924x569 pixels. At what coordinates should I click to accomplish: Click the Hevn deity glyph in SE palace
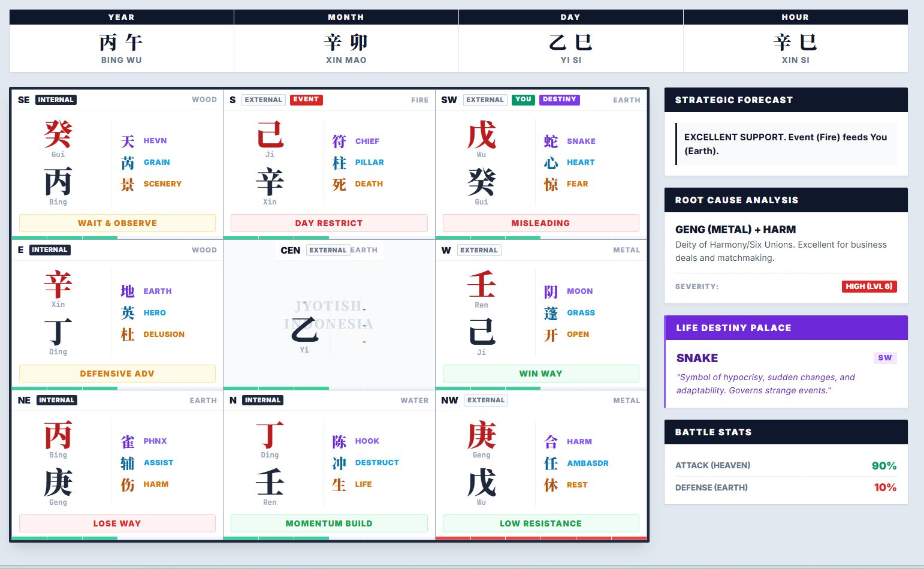[128, 142]
